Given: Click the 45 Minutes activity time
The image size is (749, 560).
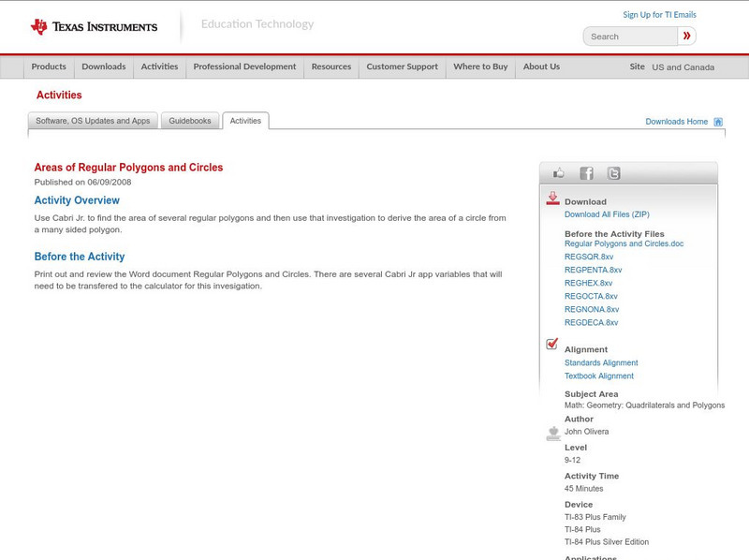Looking at the screenshot, I should [x=583, y=488].
